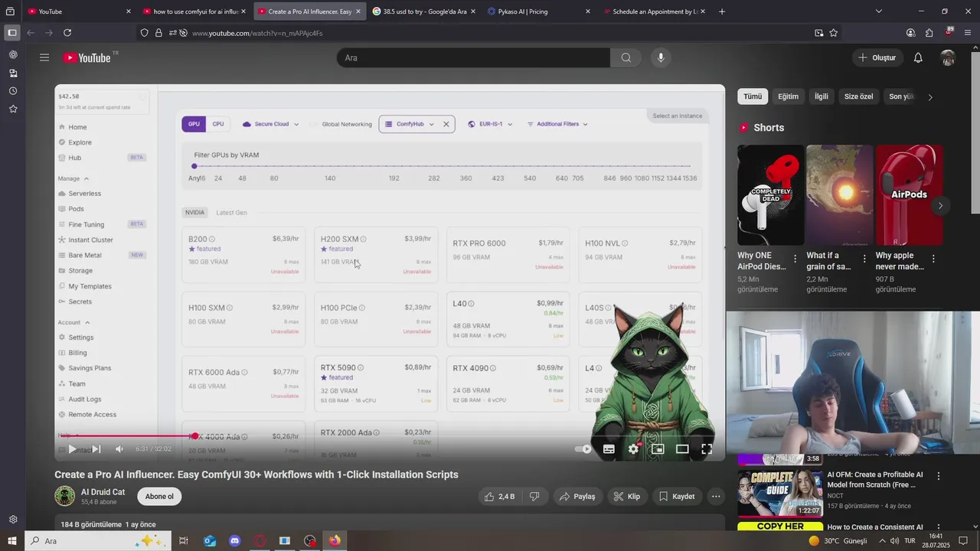The height and width of the screenshot is (551, 980).
Task: Open more actions under the video
Action: pyautogui.click(x=716, y=497)
